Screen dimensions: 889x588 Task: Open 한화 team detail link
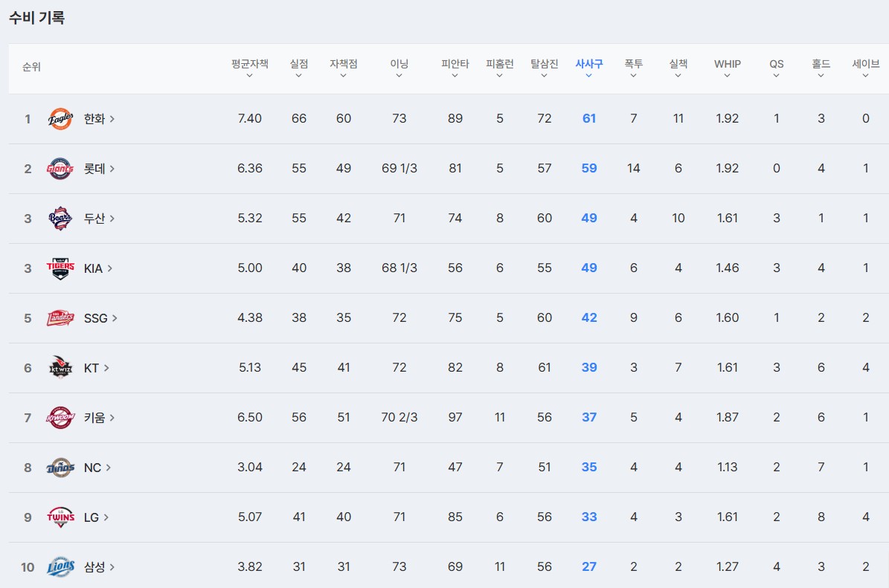(x=99, y=119)
